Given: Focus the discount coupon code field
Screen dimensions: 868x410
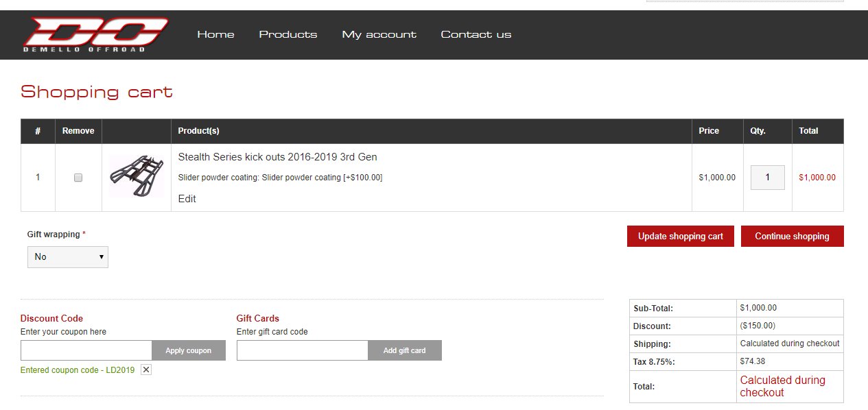Looking at the screenshot, I should [86, 350].
